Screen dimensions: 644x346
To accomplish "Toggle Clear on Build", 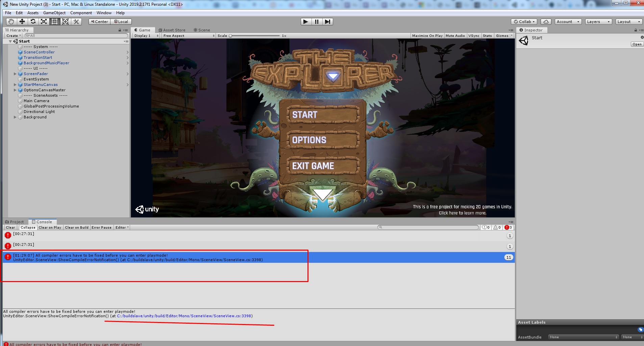I will 76,227.
